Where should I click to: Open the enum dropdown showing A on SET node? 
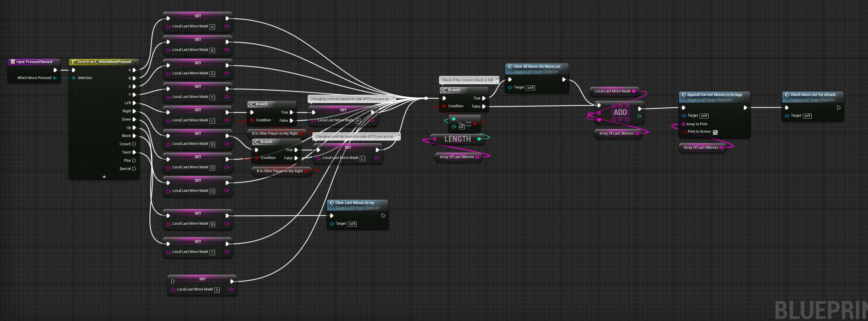(212, 27)
